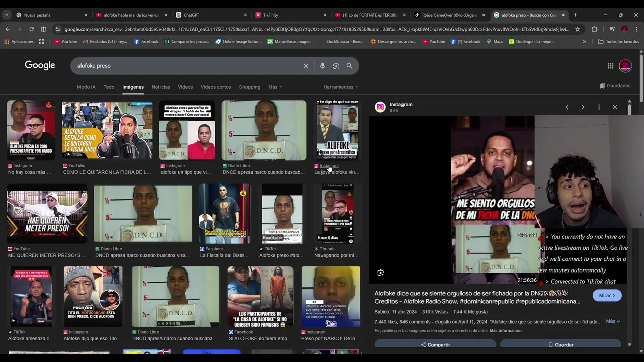644x362 pixels.
Task: Open Alofoke dice que se siente orgulloso title
Action: point(477,297)
